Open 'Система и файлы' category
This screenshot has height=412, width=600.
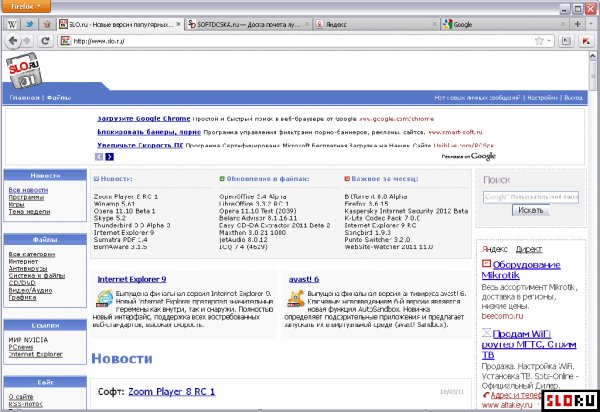(37, 275)
